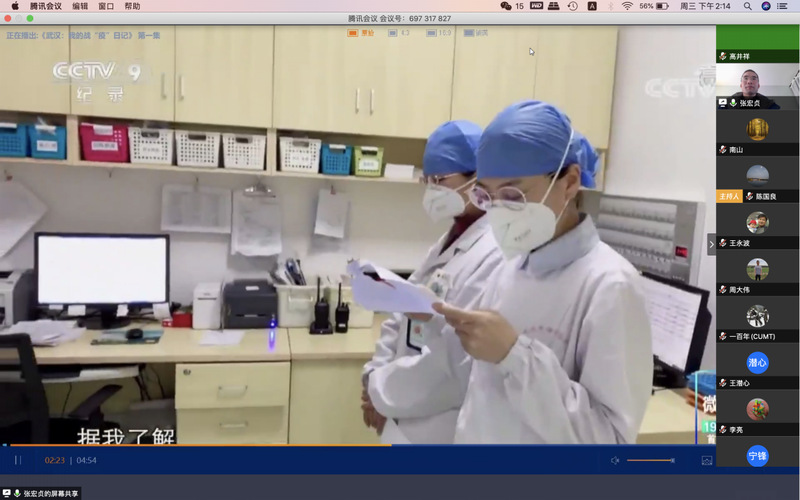Select the 16:9 aspect ratio option

click(438, 33)
